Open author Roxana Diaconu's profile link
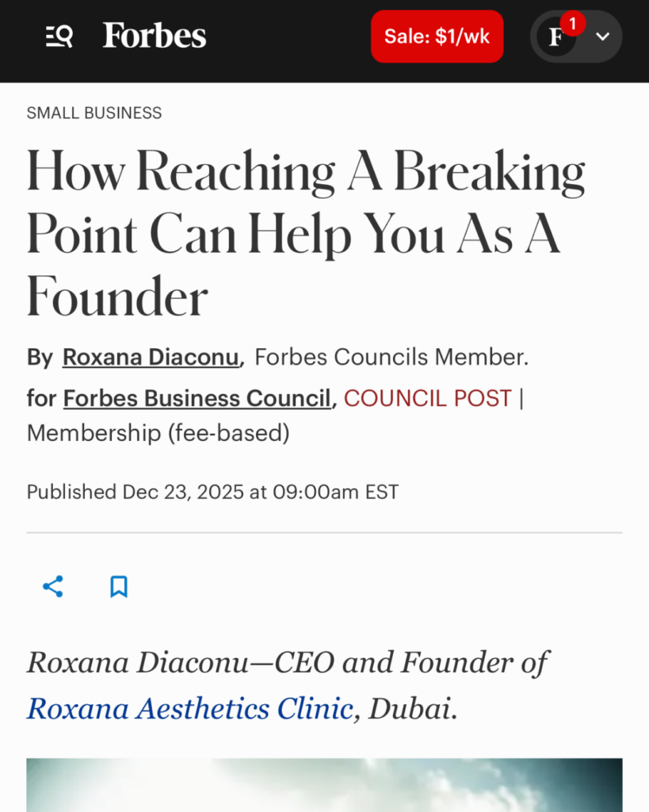This screenshot has width=649, height=812. click(x=151, y=358)
